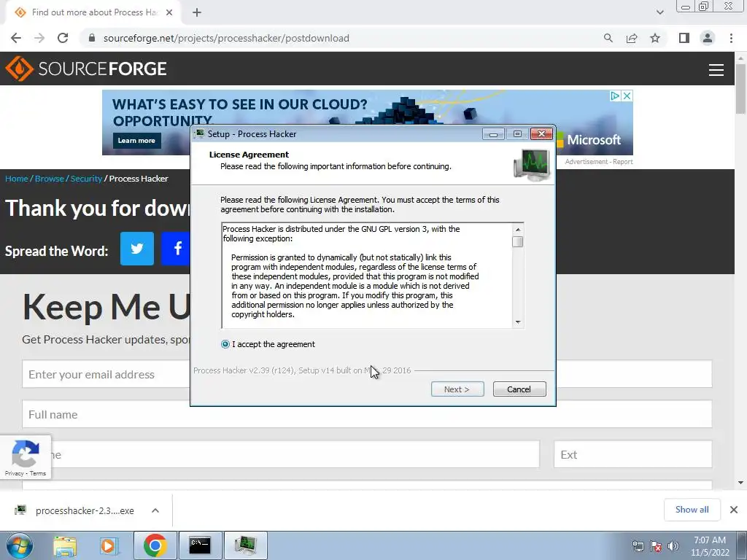
Task: Close the 'Find out more about Process Hacker' tab
Action: point(169,13)
